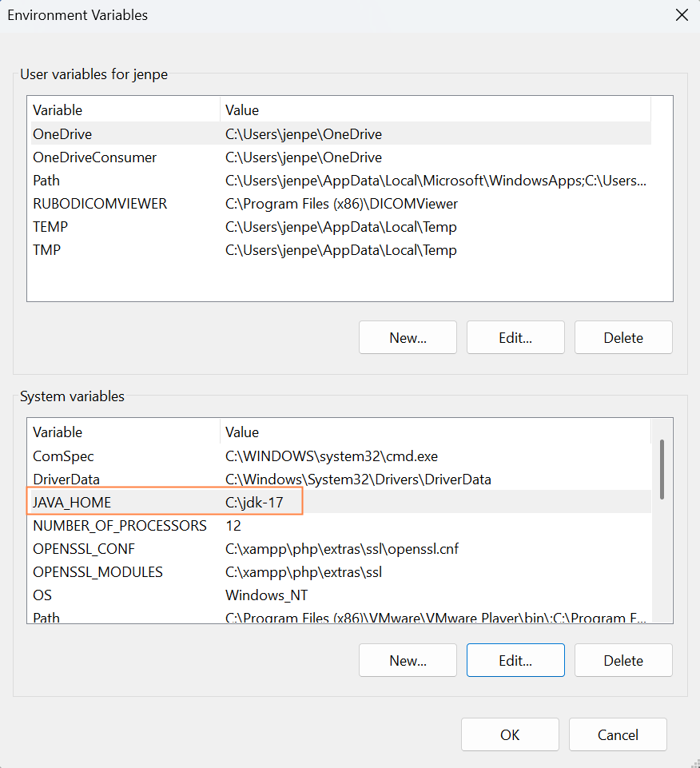Close the Environment Variables dialog
The height and width of the screenshot is (768, 700).
tap(681, 15)
